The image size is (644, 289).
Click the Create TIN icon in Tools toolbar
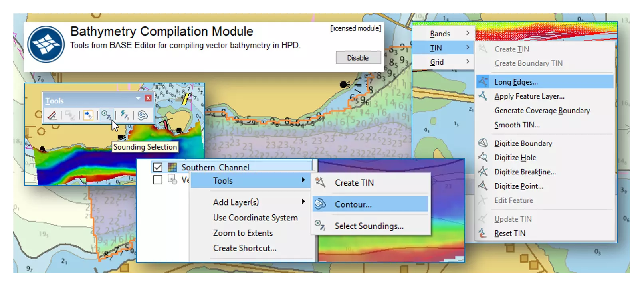[52, 115]
